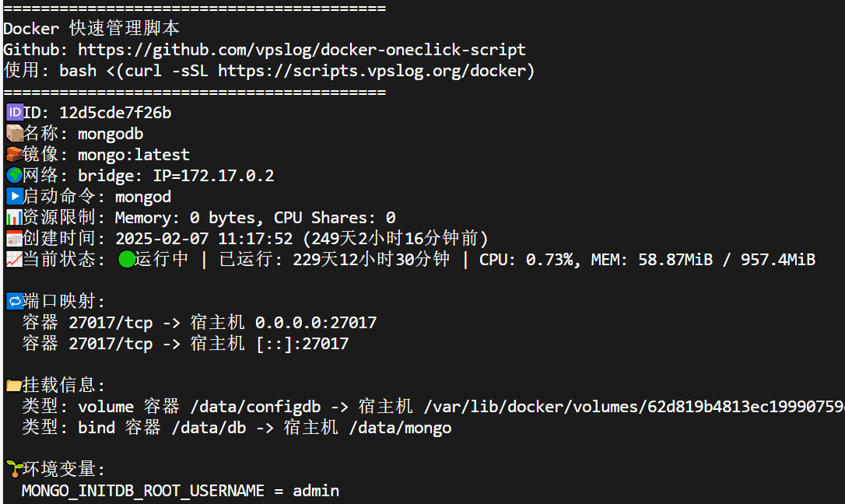Click the /data/mongo host path
The height and width of the screenshot is (504, 845).
pos(400,428)
